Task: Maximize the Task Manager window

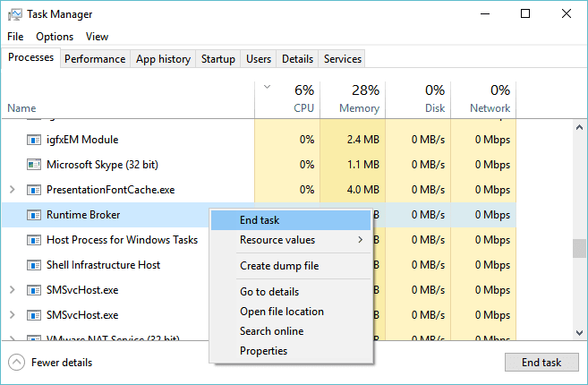Action: point(525,14)
